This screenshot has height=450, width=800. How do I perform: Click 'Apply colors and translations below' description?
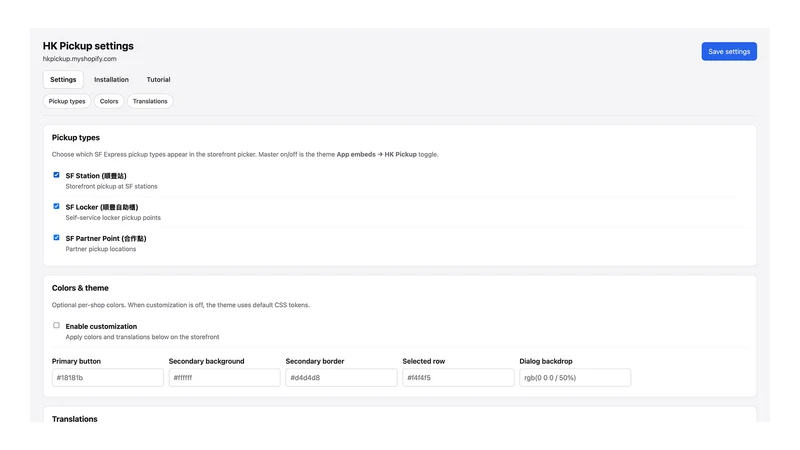(x=142, y=337)
